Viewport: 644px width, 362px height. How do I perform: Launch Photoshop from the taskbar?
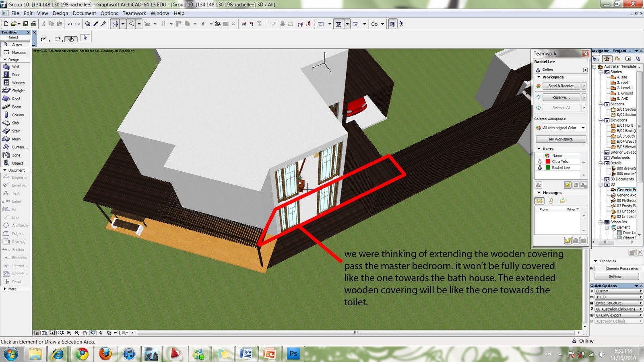coord(293,354)
